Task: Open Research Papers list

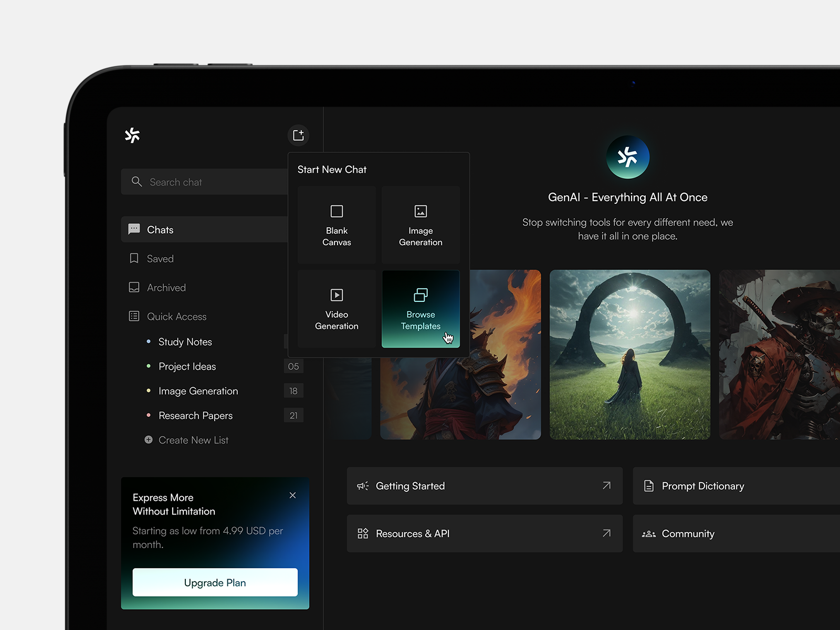Action: coord(195,416)
